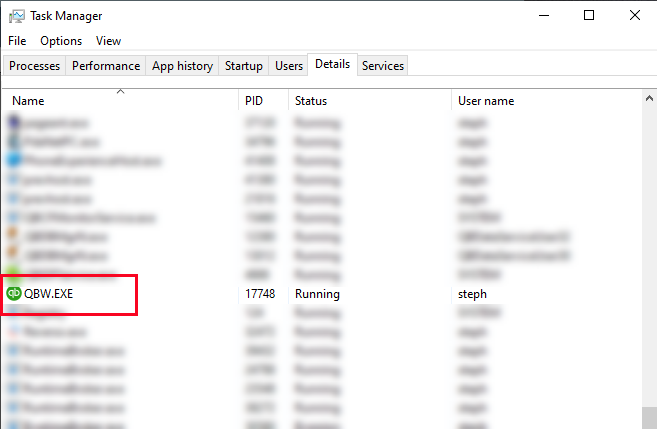The width and height of the screenshot is (657, 429).
Task: Select the Startup tab
Action: (x=244, y=66)
